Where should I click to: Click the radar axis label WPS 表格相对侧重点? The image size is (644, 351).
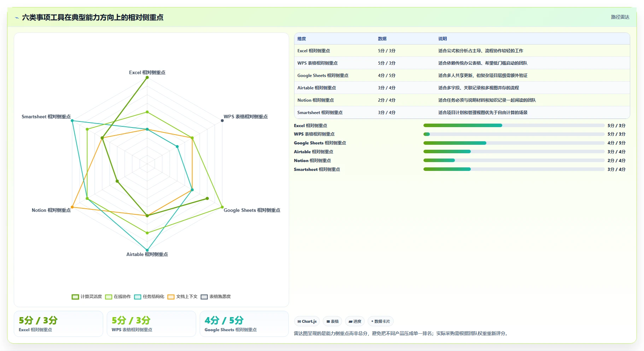[x=246, y=117]
